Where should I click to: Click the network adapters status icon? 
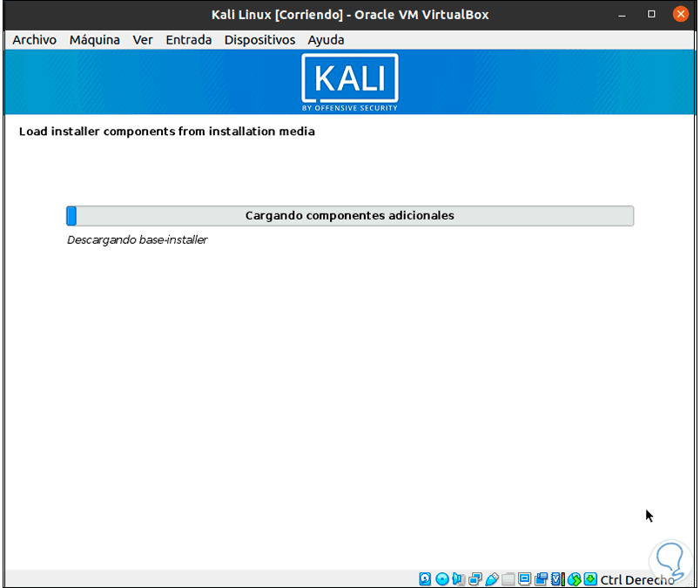[x=475, y=579]
